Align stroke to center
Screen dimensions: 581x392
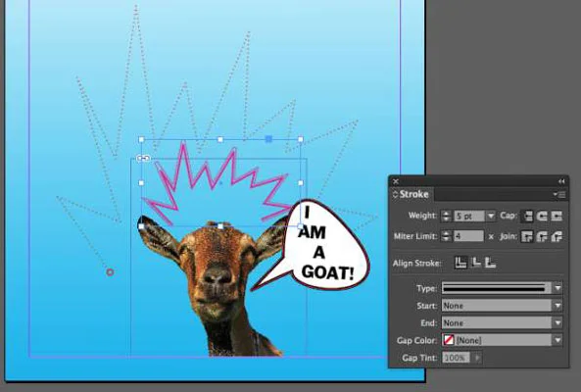tap(460, 263)
